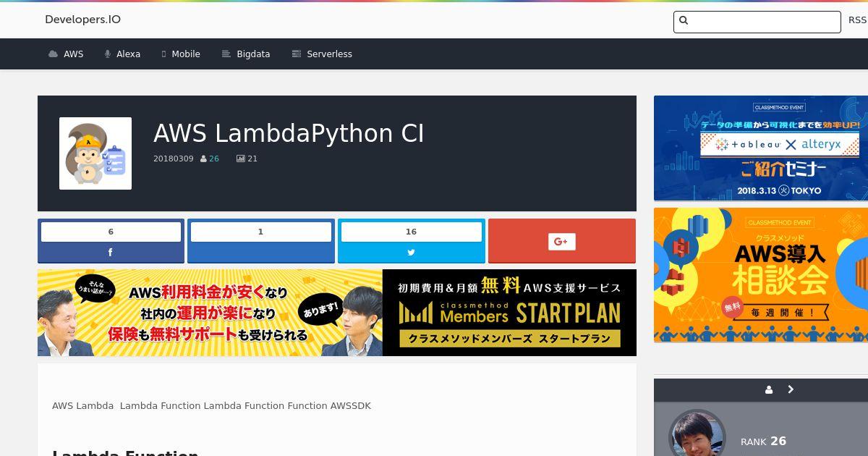Screen dimensions: 868x456
Task: Click the bar chart icon next to 21
Action: click(x=241, y=159)
